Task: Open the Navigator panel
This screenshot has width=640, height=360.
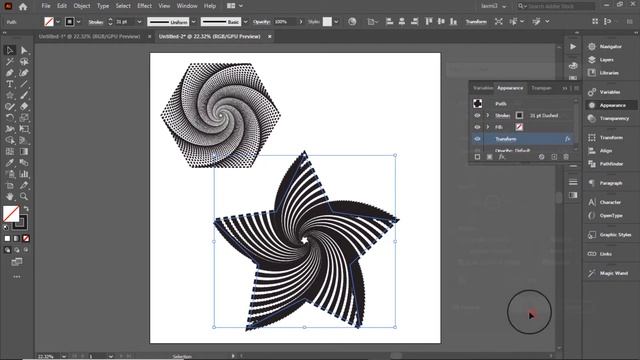Action: (x=610, y=47)
